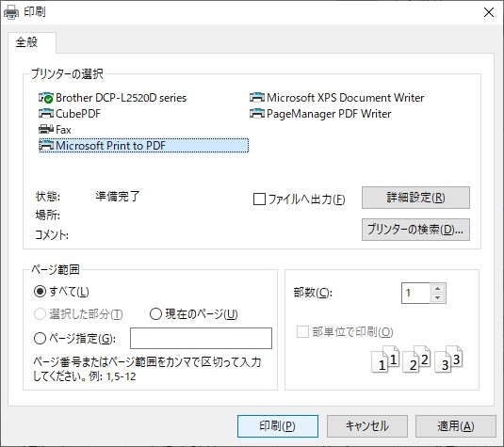Choose the CubePDF printer icon
This screenshot has height=447, width=504.
point(46,113)
